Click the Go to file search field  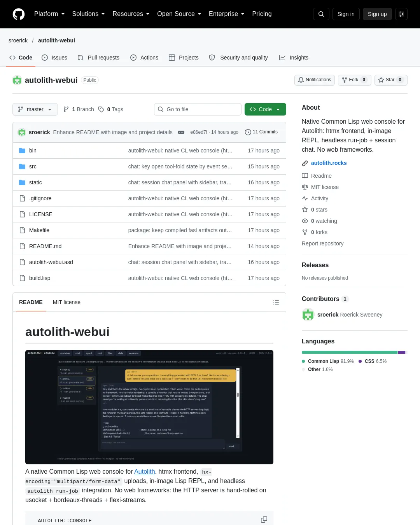pyautogui.click(x=198, y=109)
